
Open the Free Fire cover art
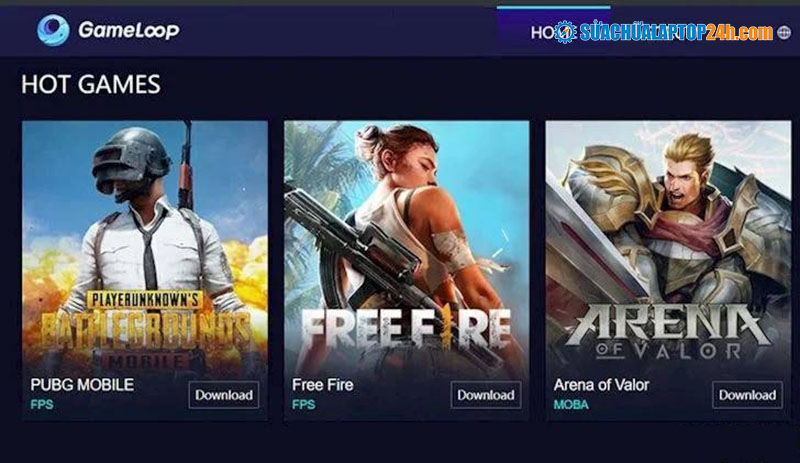click(407, 245)
